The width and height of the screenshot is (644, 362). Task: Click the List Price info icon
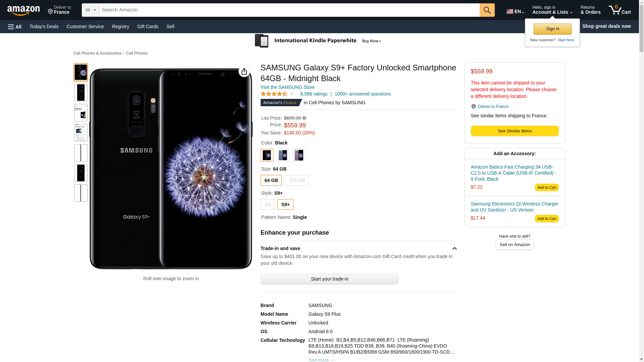304,118
